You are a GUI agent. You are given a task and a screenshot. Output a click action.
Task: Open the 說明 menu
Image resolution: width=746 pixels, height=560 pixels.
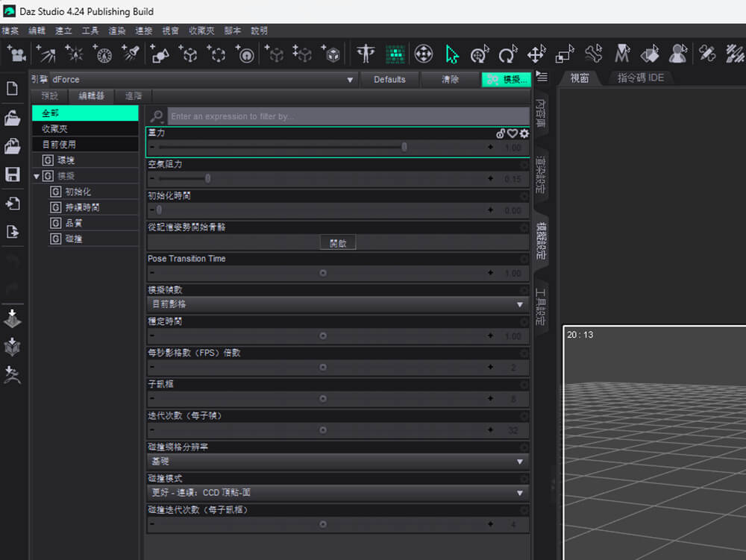pos(260,31)
